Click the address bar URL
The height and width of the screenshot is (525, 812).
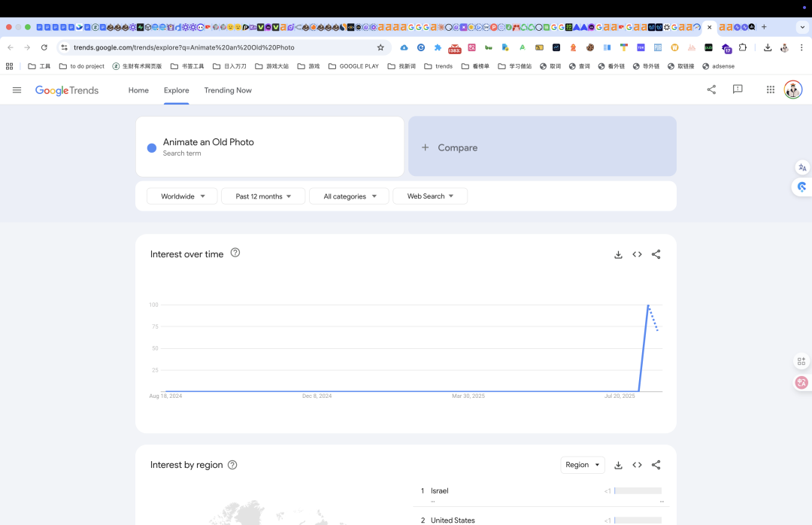tap(184, 47)
